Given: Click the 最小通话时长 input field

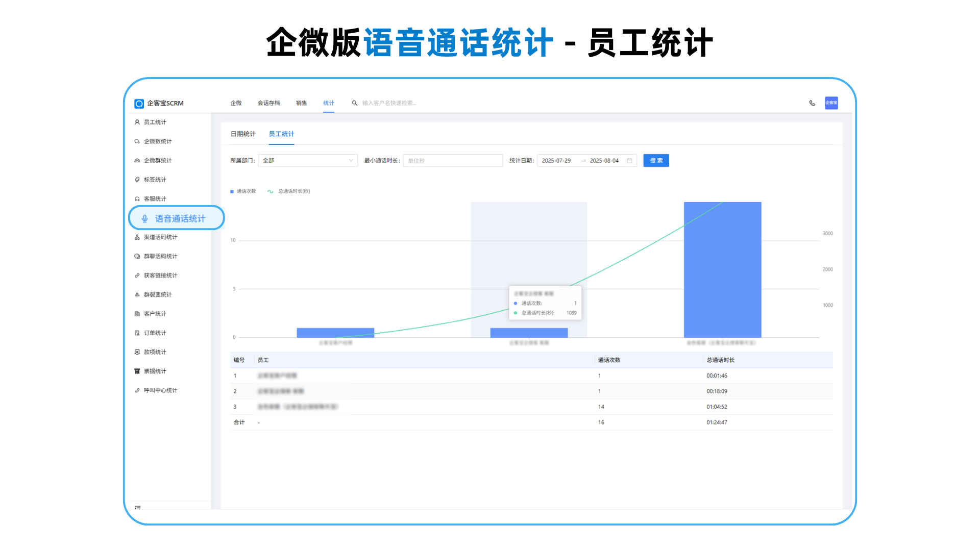Looking at the screenshot, I should (452, 161).
